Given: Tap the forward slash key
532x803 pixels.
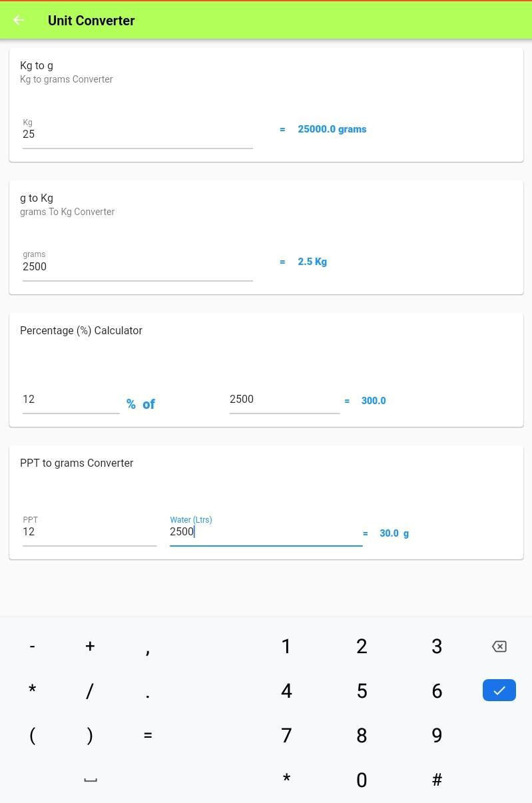Looking at the screenshot, I should click(x=90, y=691).
